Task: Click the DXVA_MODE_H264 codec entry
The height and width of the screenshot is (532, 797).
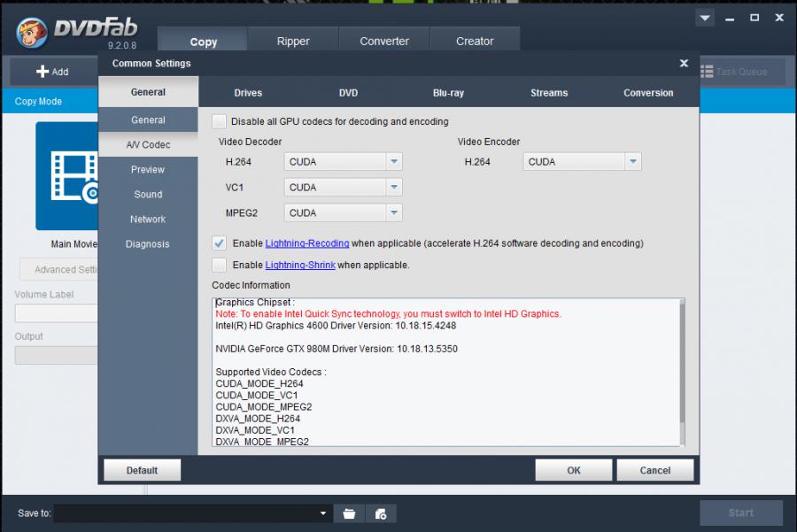Action: coord(258,419)
